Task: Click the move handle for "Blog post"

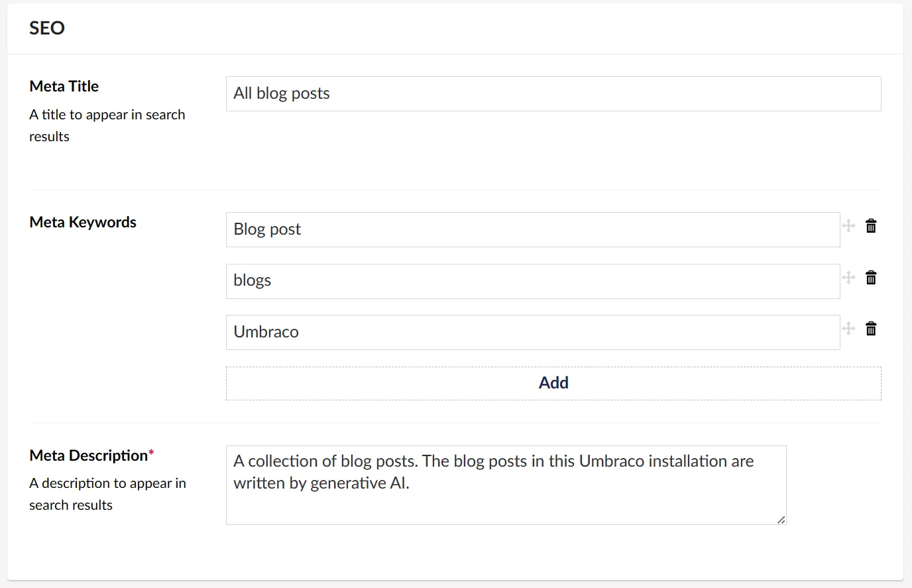Action: click(x=848, y=226)
